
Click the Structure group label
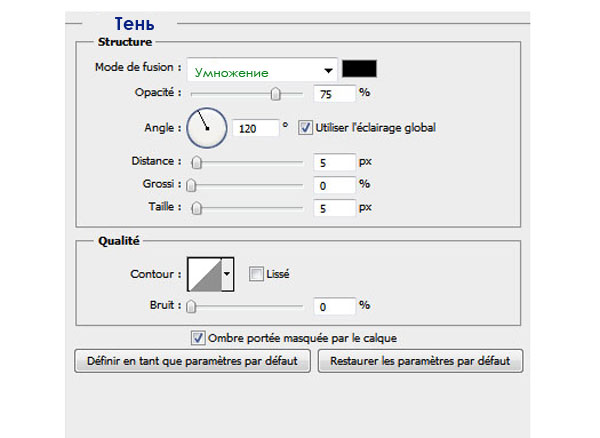(125, 42)
